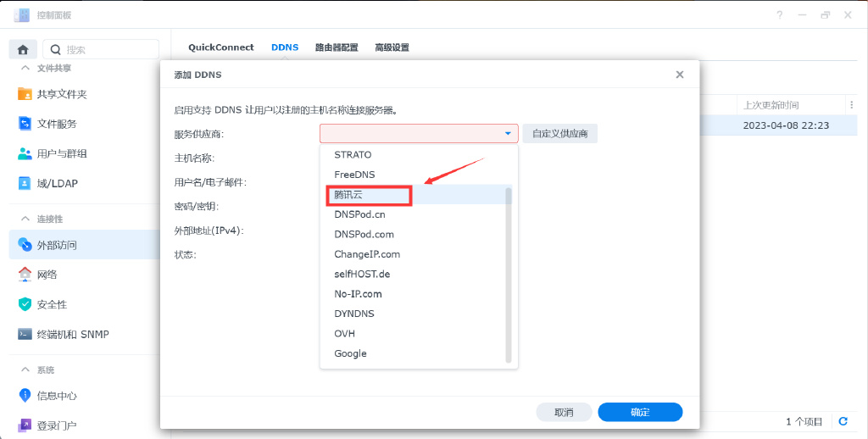Open 共享文件夹 in the sidebar
Screen dimensions: 868x439
pos(62,94)
